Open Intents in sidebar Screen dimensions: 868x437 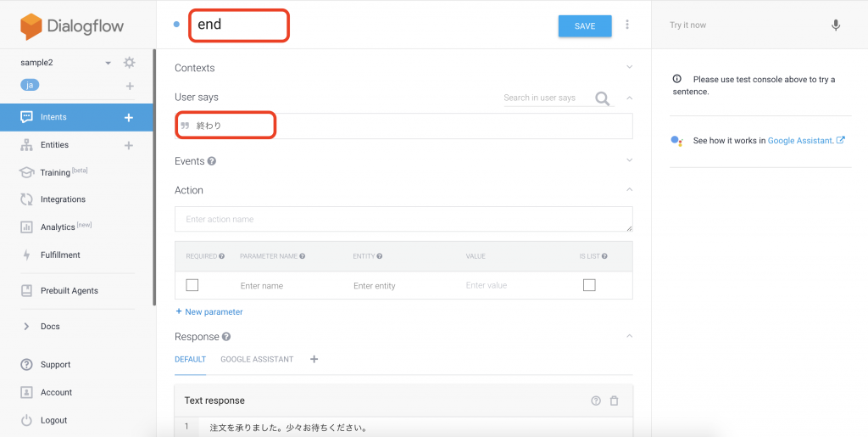click(53, 117)
